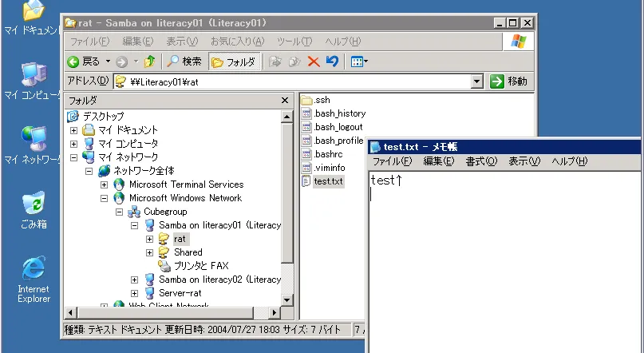The height and width of the screenshot is (353, 644).
Task: Select the rat share folder icon
Action: 164,239
